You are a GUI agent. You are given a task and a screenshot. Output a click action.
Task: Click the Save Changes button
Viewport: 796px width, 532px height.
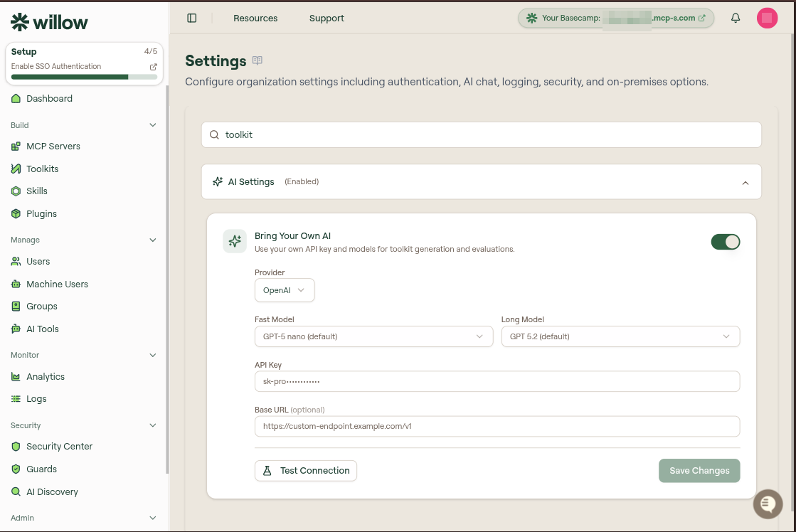click(x=699, y=471)
